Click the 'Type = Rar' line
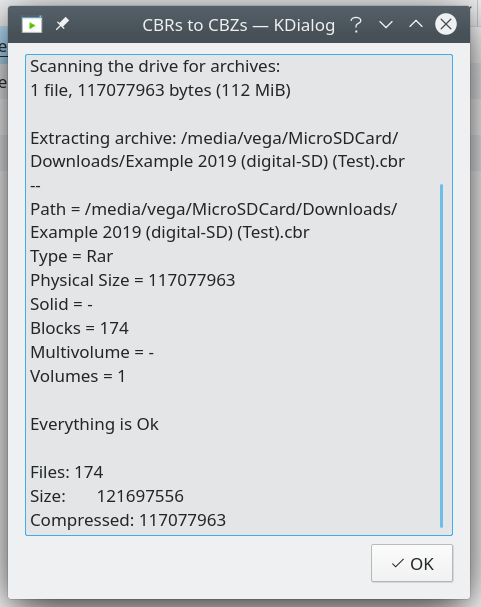This screenshot has height=607, width=481. (72, 256)
